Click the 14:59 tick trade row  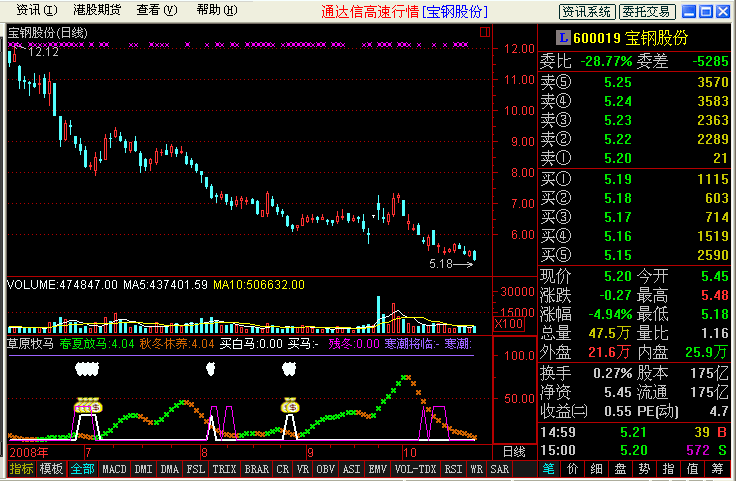point(634,432)
